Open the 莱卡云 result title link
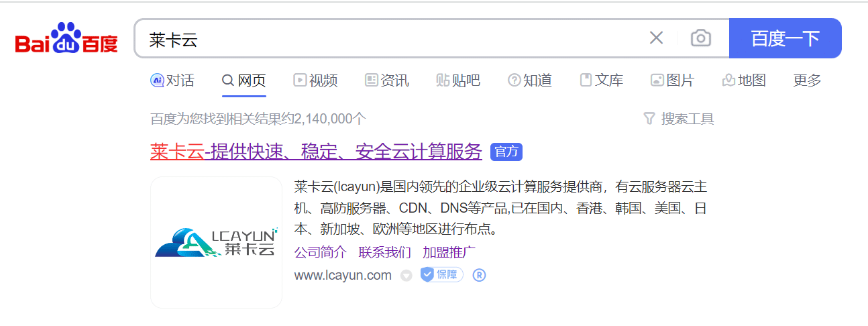Viewport: 868px width, 326px height. 316,152
